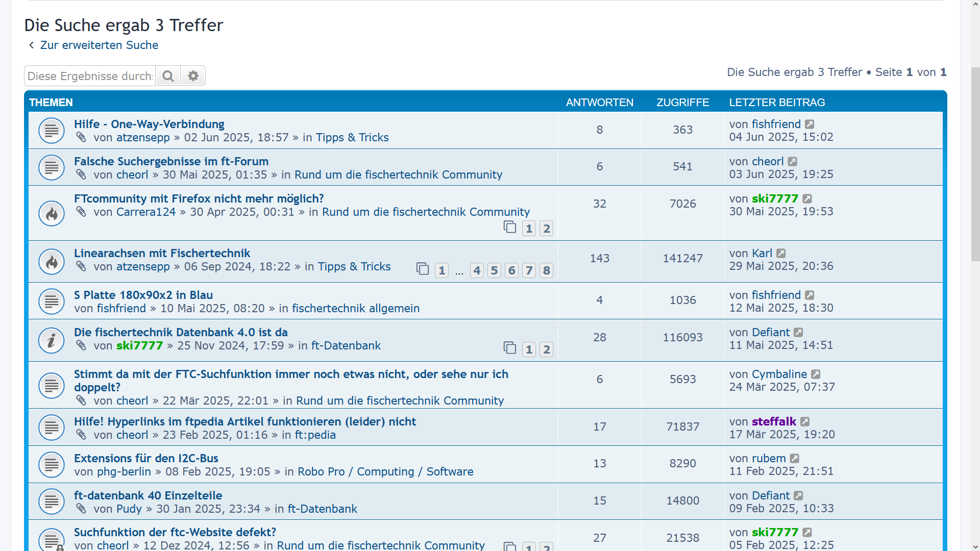View profile of author phg-berlin
This screenshot has height=551, width=980.
pos(124,471)
